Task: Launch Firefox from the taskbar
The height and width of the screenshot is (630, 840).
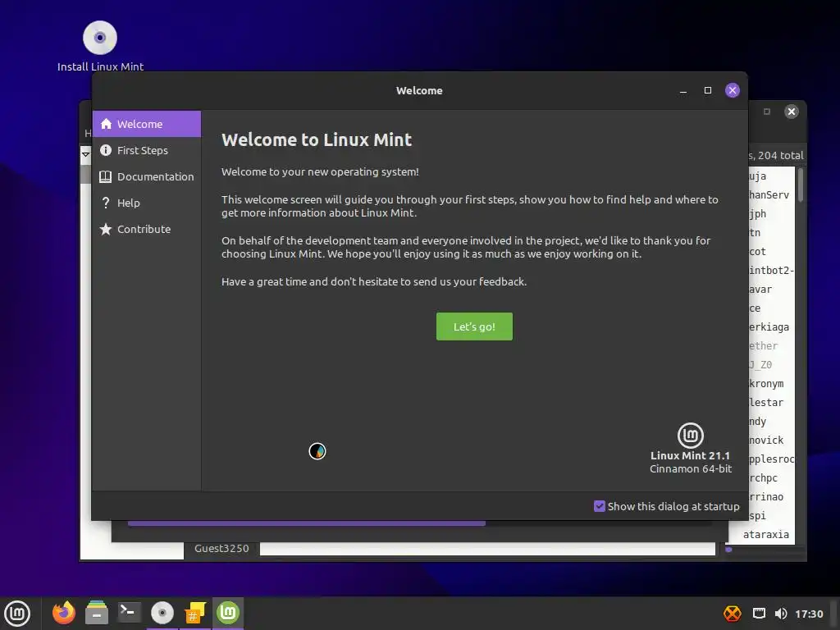Action: click(x=64, y=613)
